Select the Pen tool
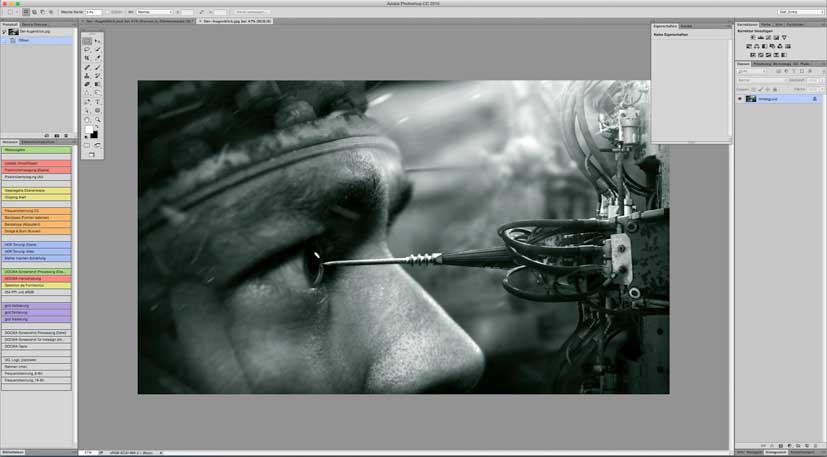 86,102
